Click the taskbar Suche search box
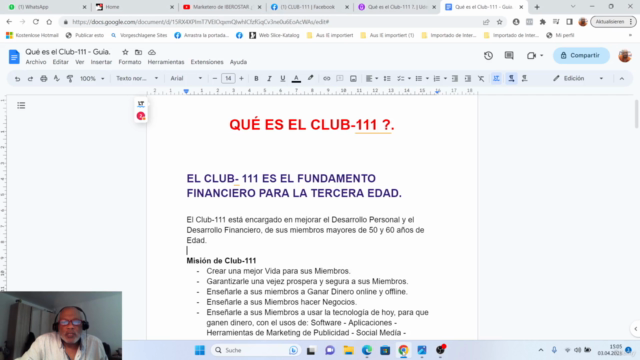The width and height of the screenshot is (640, 360). pos(255,350)
